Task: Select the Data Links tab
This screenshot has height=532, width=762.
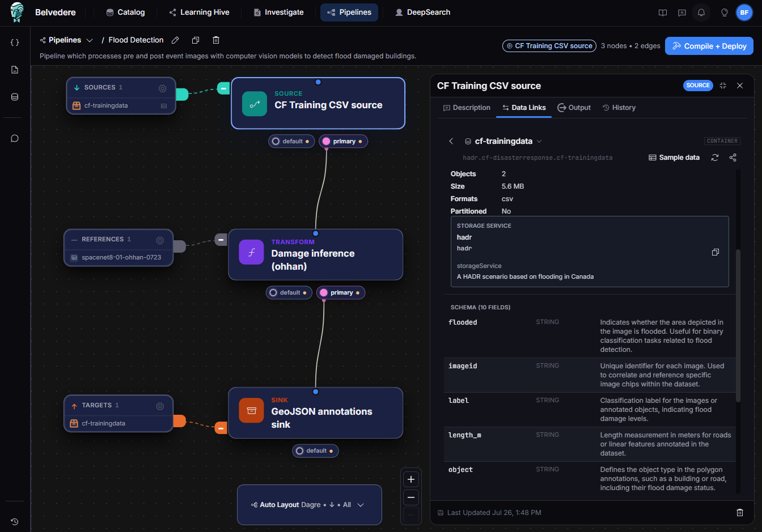Action: 524,108
